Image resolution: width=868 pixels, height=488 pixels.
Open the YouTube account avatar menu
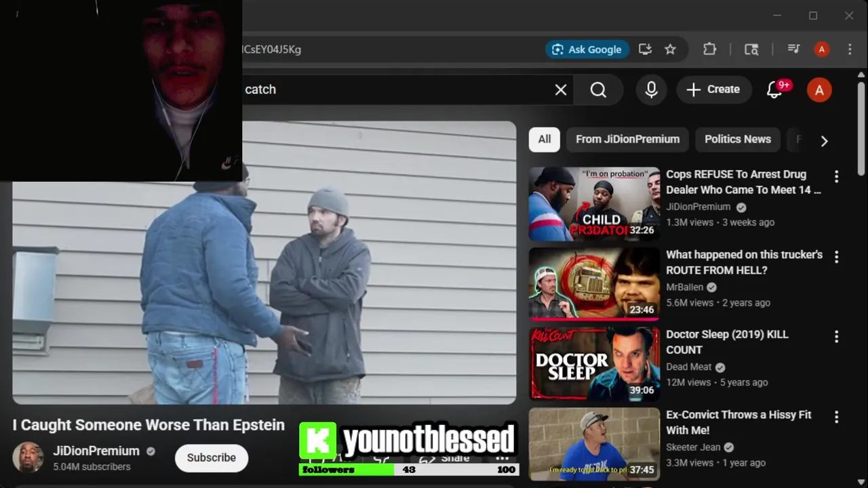point(819,90)
